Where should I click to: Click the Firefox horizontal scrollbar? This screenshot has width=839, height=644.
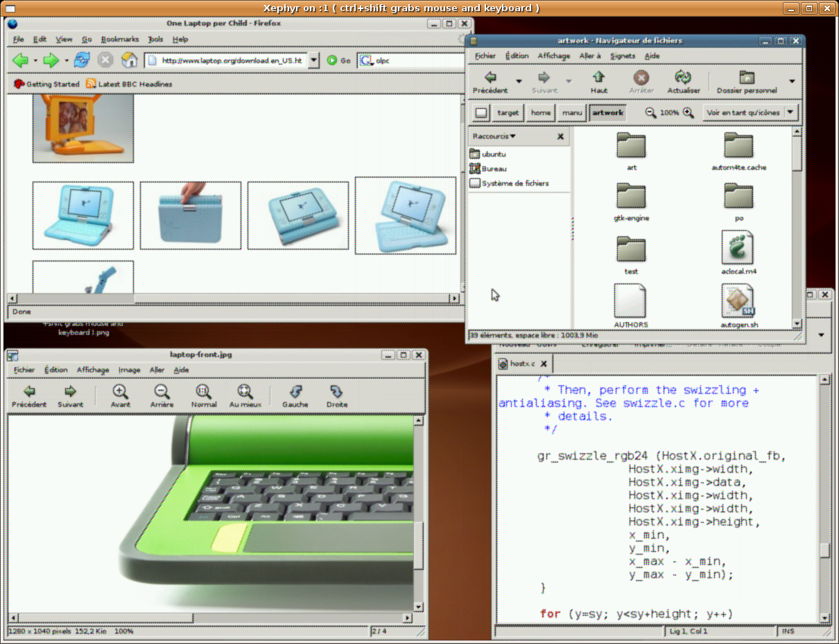point(229,299)
